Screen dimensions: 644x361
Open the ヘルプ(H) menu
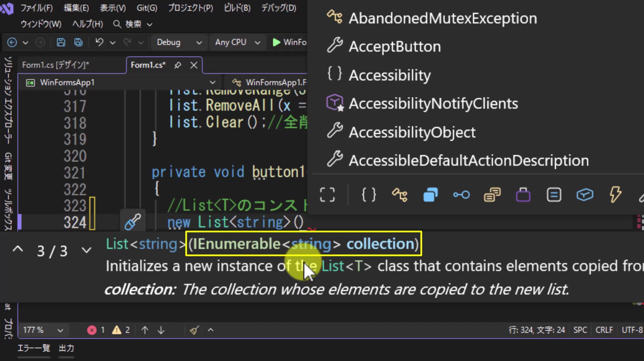click(88, 24)
